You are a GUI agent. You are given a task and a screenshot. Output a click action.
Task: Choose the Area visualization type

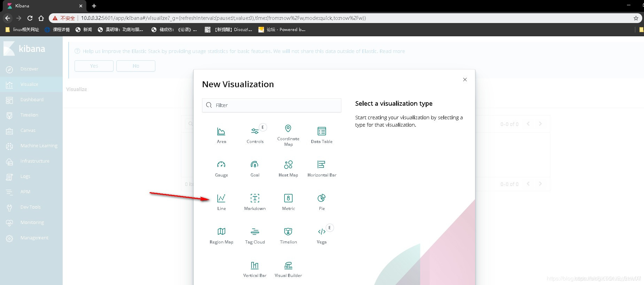[x=221, y=135]
